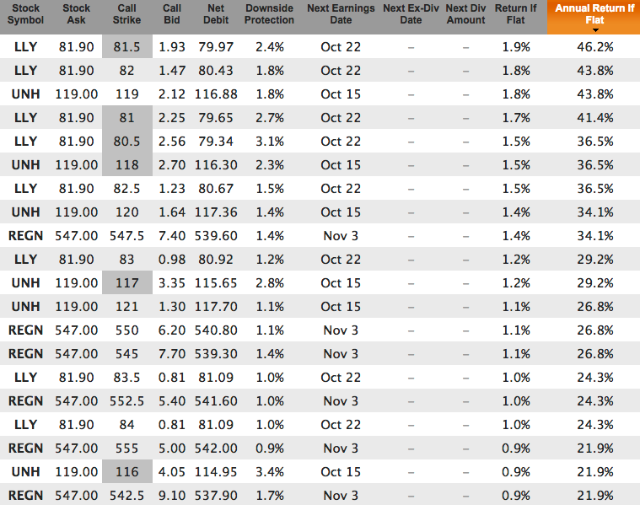Select the 82.5 call strike value

coord(127,189)
